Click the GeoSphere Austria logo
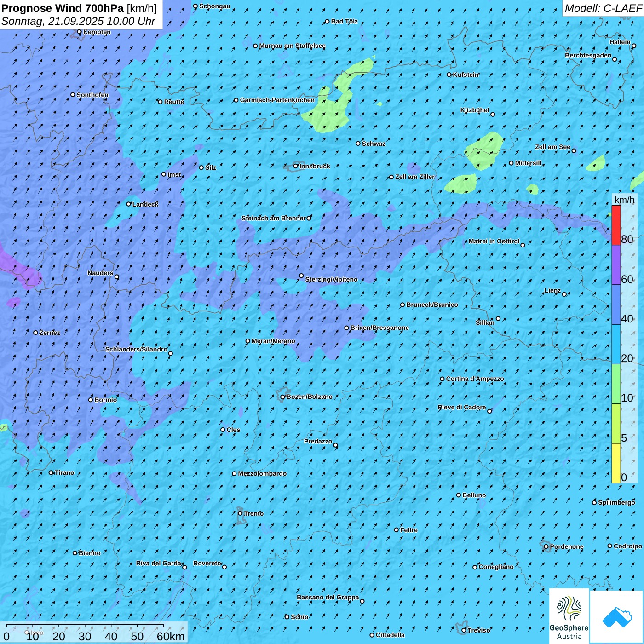 point(569,615)
